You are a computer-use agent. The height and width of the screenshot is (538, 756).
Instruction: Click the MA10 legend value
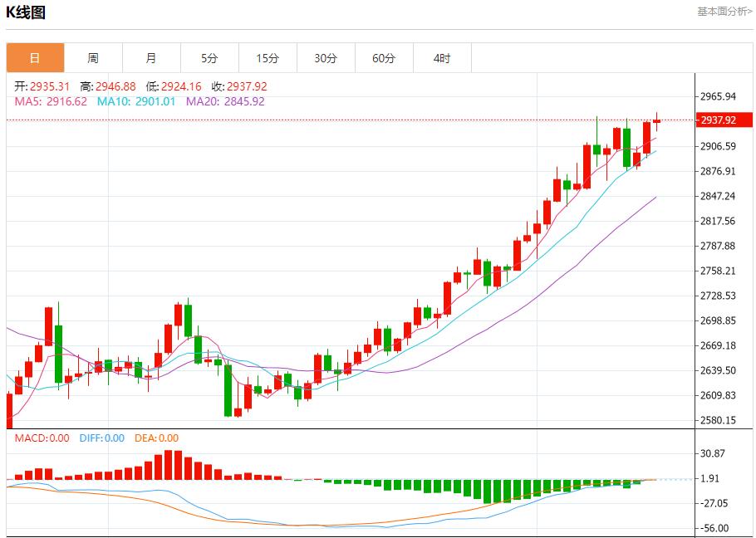(136, 101)
